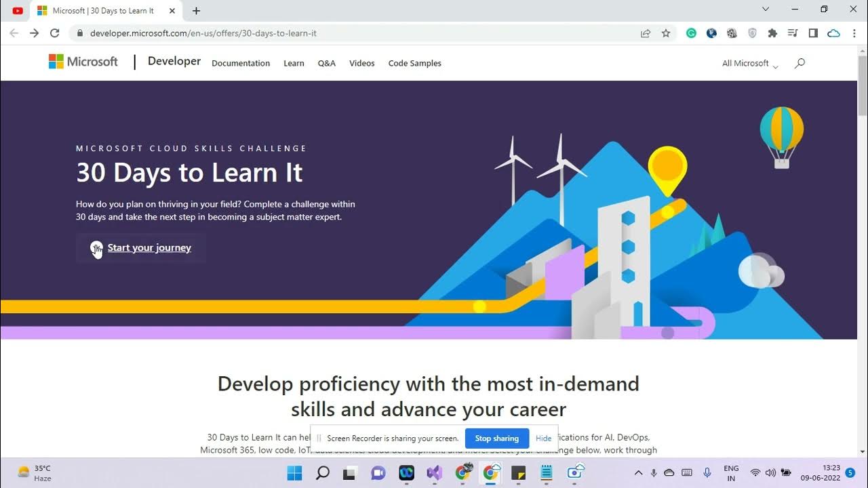Click the site search magnifier icon
868x488 pixels.
(x=800, y=63)
